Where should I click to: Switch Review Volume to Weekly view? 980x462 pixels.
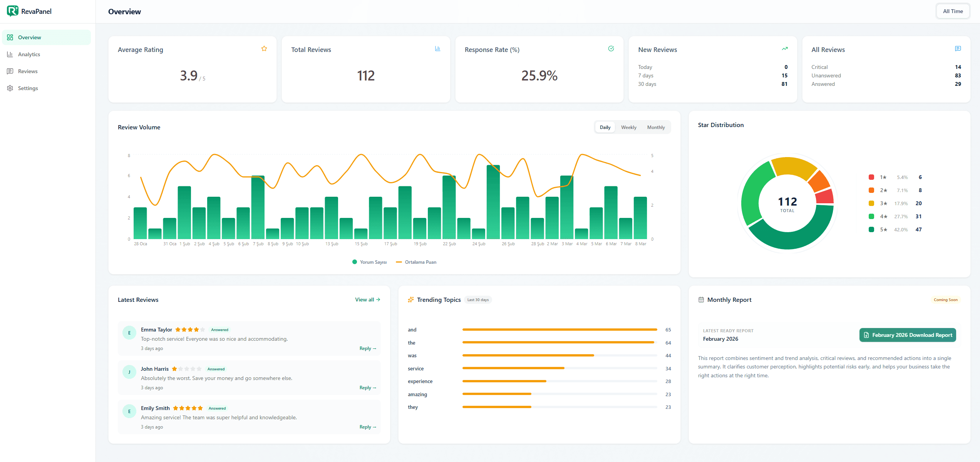[x=628, y=127]
